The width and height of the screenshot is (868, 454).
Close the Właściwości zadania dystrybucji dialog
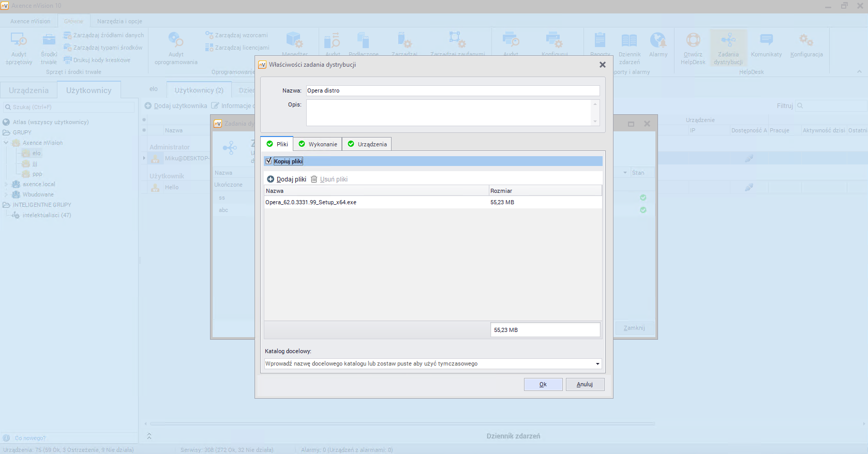point(602,65)
